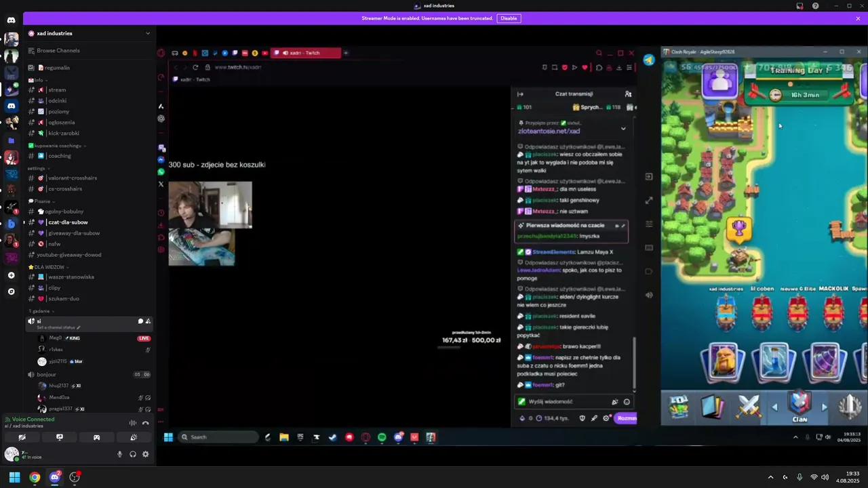Open Discover servers compass icon
Screen dimensions: 868x488
[11, 291]
